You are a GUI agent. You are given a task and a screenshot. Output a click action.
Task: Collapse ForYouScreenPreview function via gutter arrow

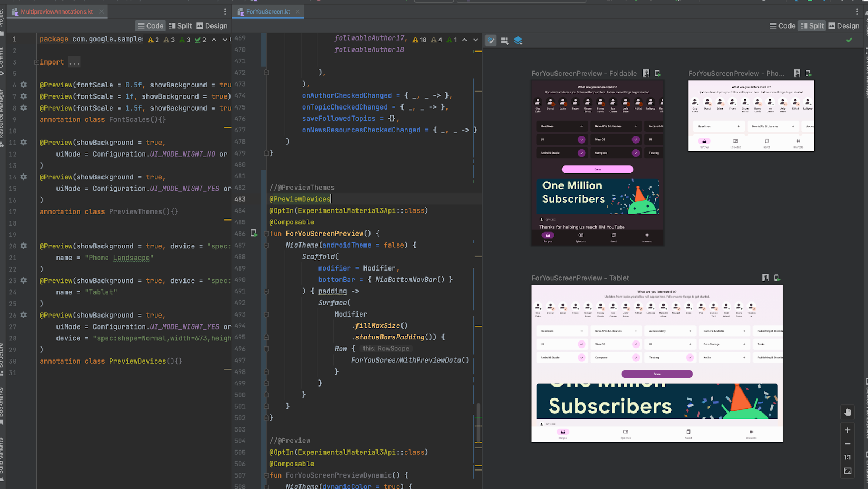pyautogui.click(x=265, y=233)
